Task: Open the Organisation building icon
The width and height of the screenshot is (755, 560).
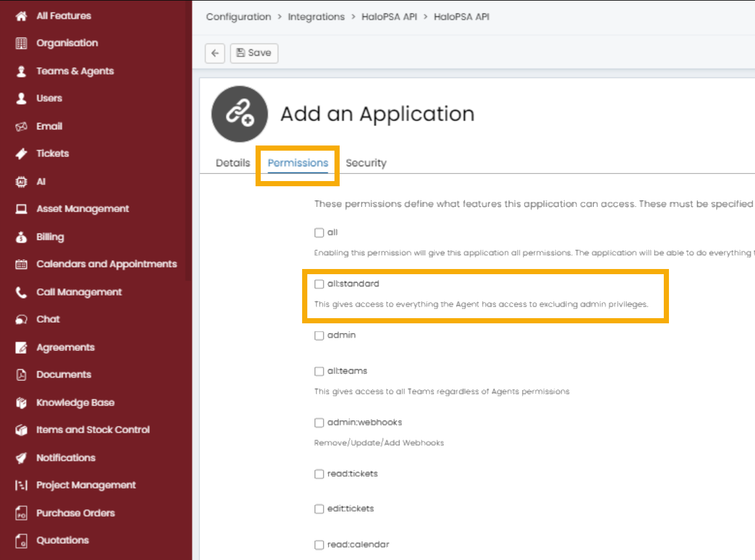Action: click(x=21, y=43)
